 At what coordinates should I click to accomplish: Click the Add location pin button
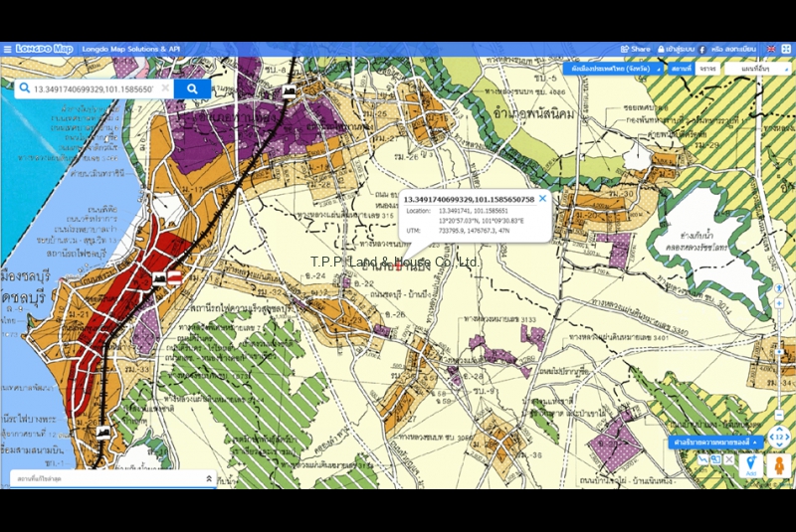751,464
